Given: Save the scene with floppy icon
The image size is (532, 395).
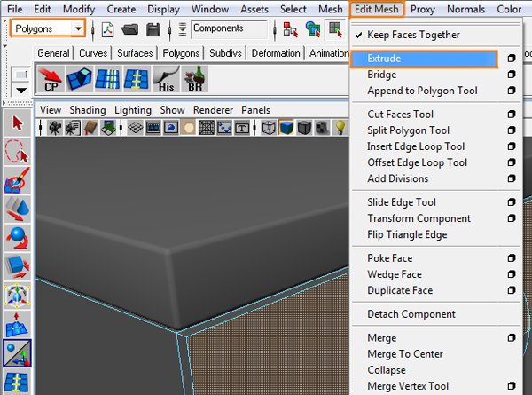Looking at the screenshot, I should click(x=153, y=29).
